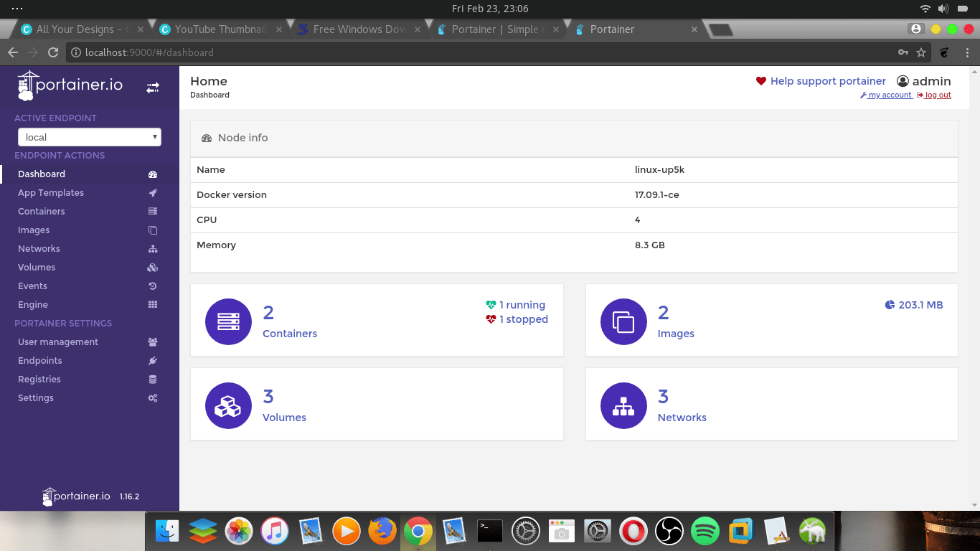This screenshot has height=551, width=980.
Task: Open Networks via the sitemap icon
Action: pos(152,248)
